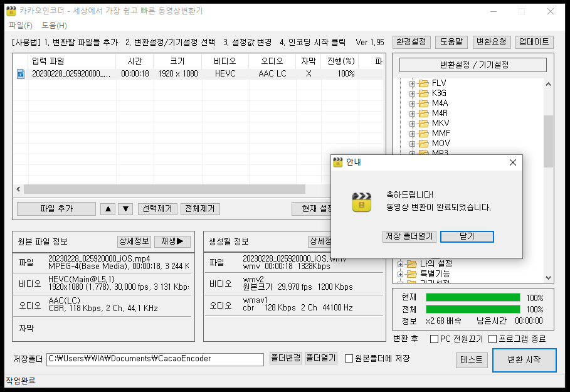Expand the MKV tree node
This screenshot has width=570, height=392.
(x=412, y=124)
